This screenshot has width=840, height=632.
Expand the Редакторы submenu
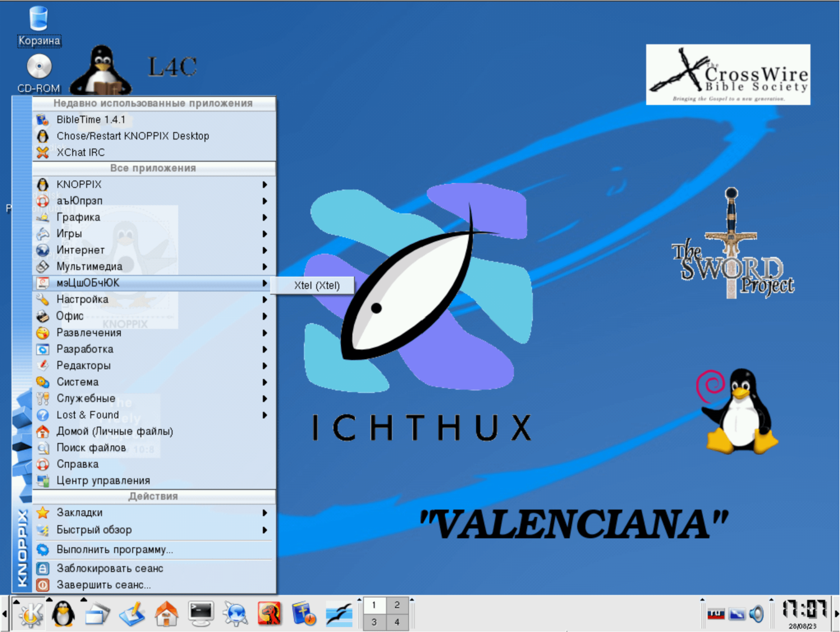(x=154, y=366)
